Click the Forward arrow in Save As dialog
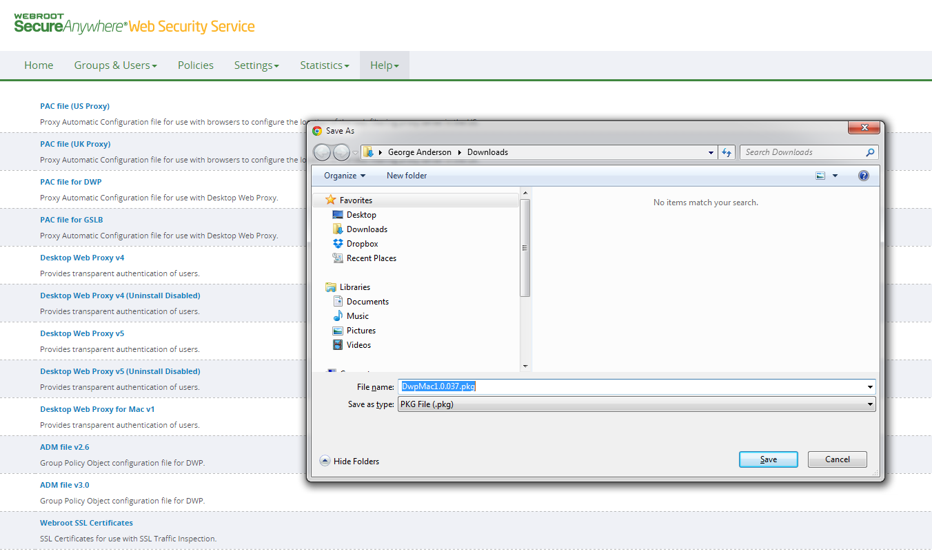Image resolution: width=932 pixels, height=560 pixels. [341, 152]
